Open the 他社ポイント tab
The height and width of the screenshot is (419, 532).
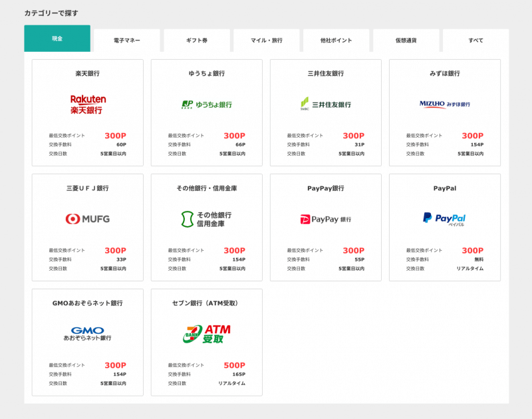pos(336,41)
